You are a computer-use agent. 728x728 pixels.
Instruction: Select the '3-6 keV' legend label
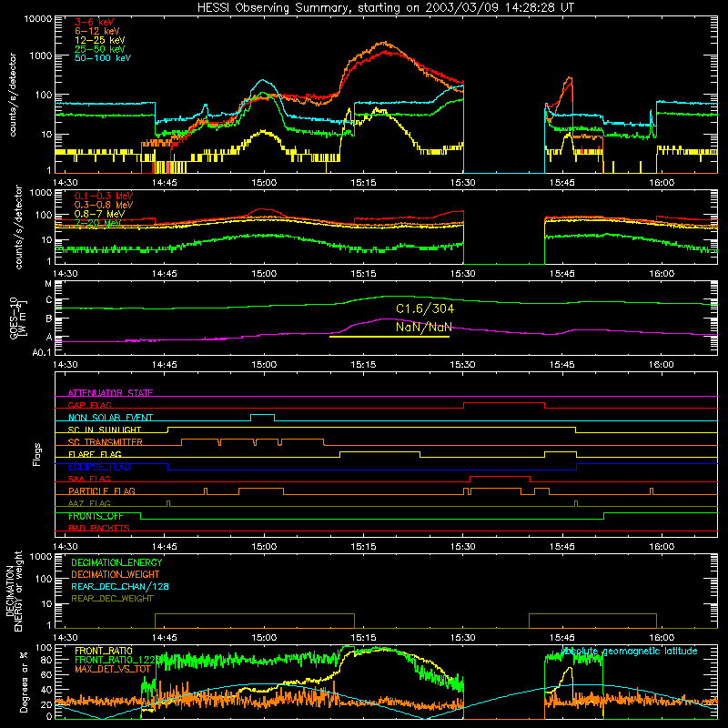[95, 22]
